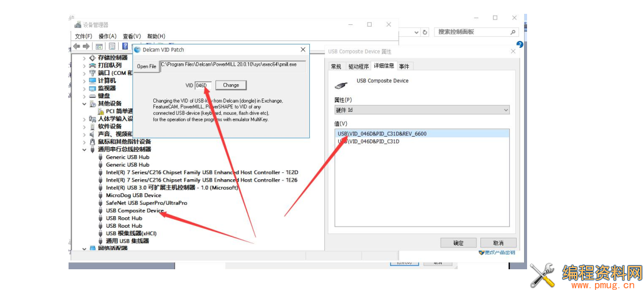The width and height of the screenshot is (644, 290).
Task: Select the 打印队列 printer icon
Action: point(92,65)
